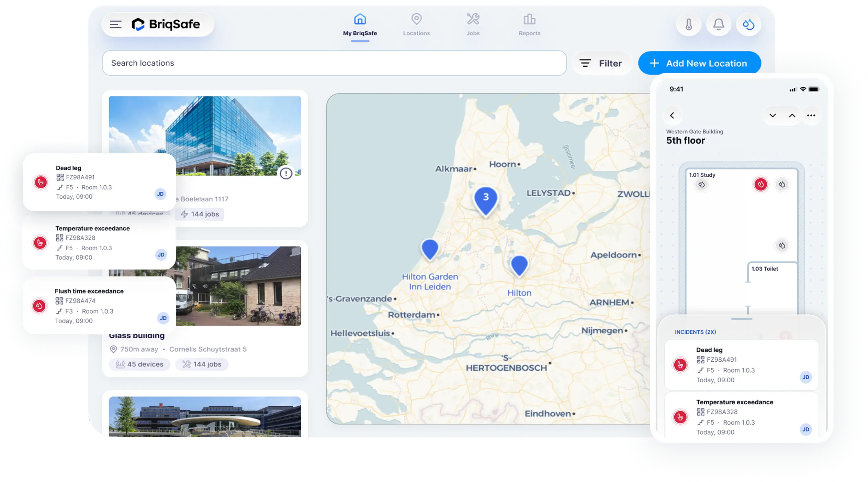Click the water drop icon in the top bar
The image size is (868, 482).
(748, 24)
